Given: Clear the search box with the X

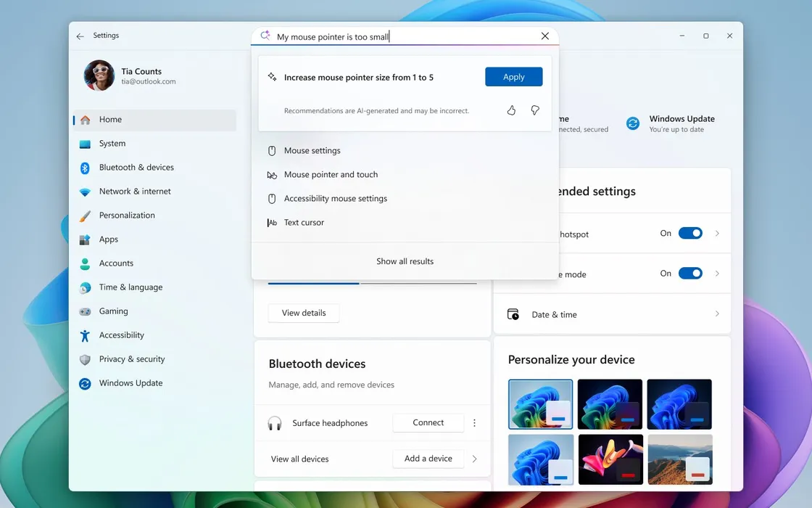Looking at the screenshot, I should point(544,36).
